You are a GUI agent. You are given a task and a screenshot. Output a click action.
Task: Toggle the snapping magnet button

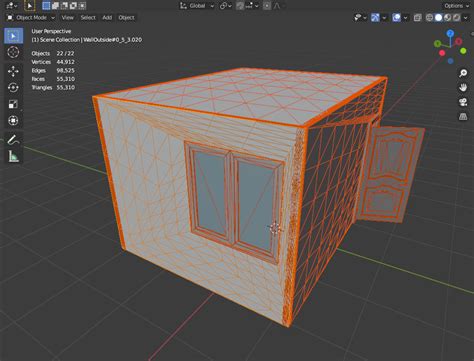[x=240, y=6]
